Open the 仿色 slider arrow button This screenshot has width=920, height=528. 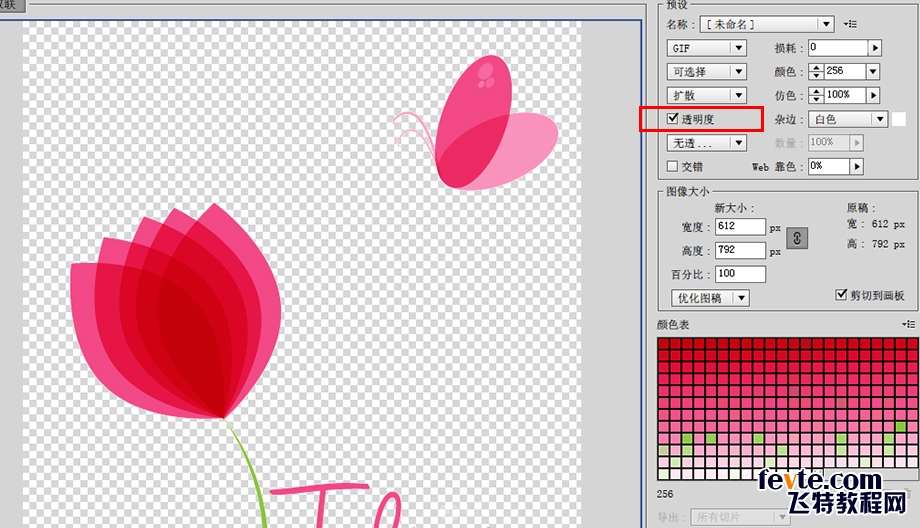[x=874, y=95]
